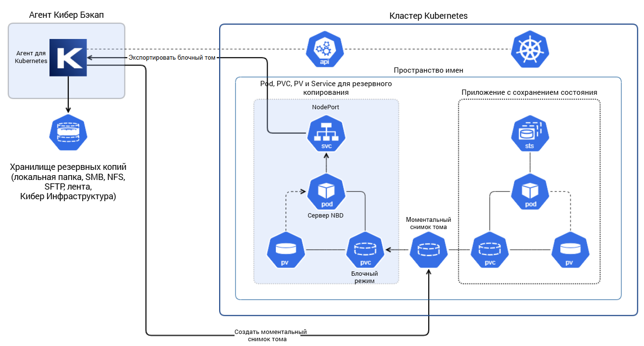Click the Kubernetes api icon
Image resolution: width=644 pixels, height=346 pixels.
[326, 50]
